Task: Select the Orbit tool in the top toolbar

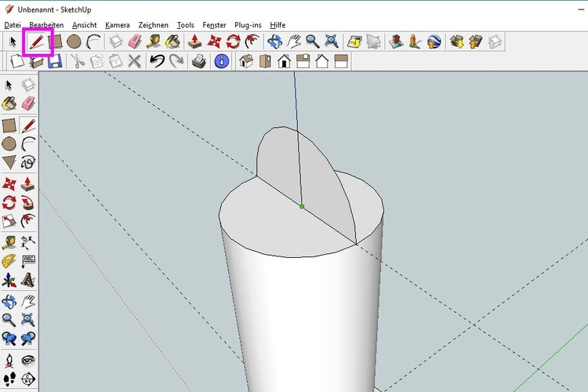Action: point(274,42)
